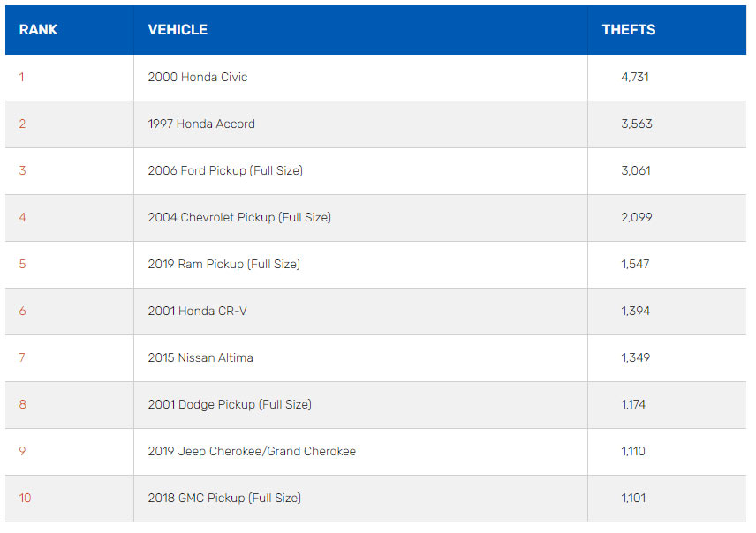Click the 4,731 thefts value
Screen dimensions: 756x533
(635, 78)
